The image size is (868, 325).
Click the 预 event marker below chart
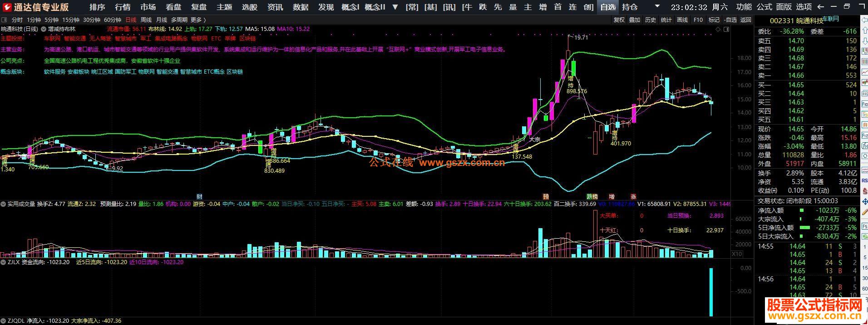(x=546, y=197)
